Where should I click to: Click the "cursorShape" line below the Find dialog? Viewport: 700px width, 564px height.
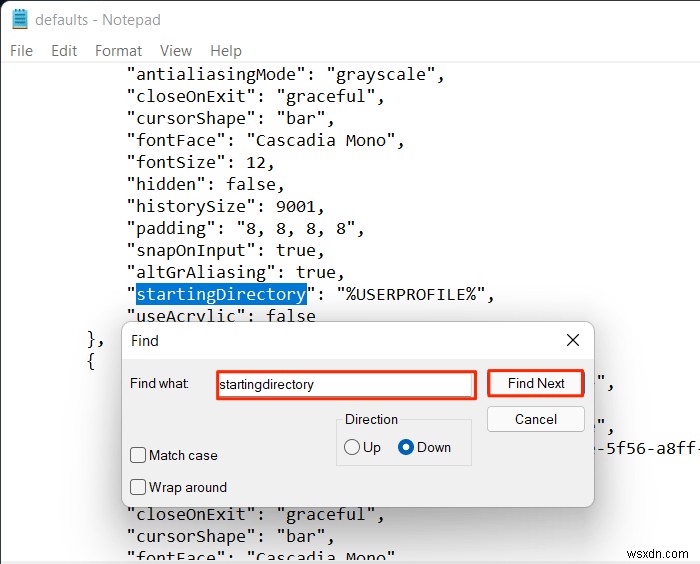[x=231, y=536]
